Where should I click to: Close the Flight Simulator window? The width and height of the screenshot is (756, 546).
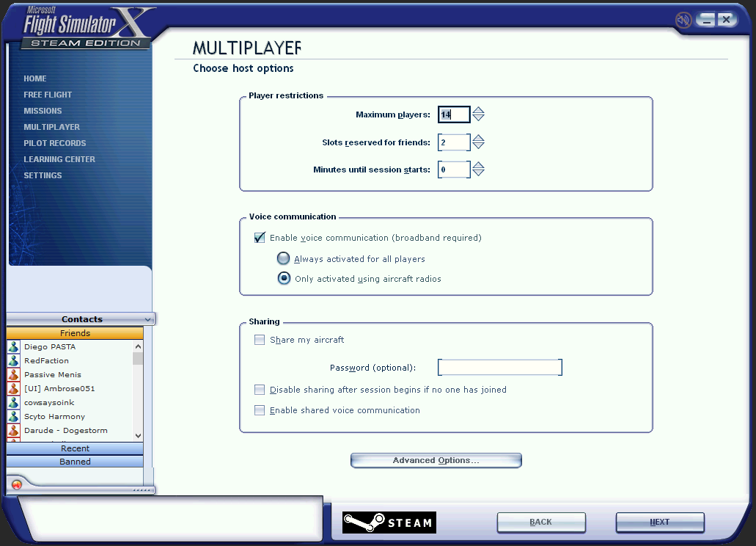point(726,20)
